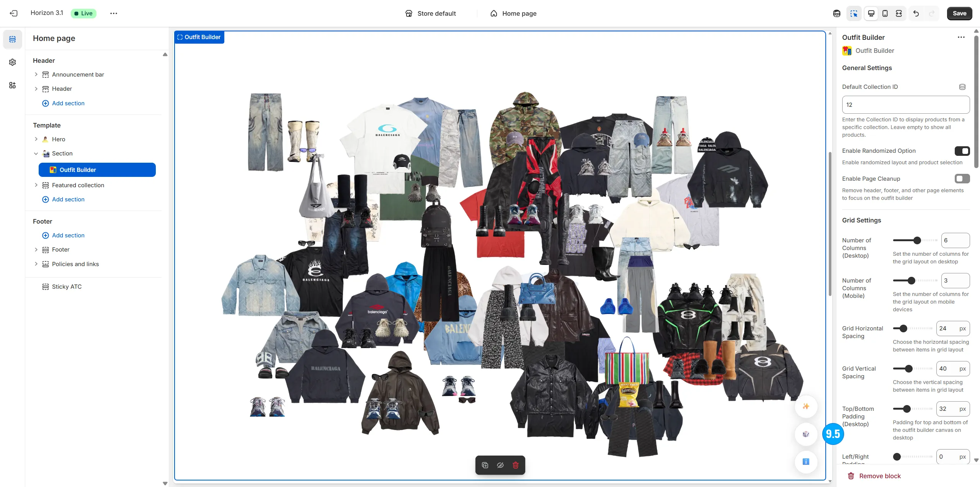Click the dice randomize button

click(806, 434)
